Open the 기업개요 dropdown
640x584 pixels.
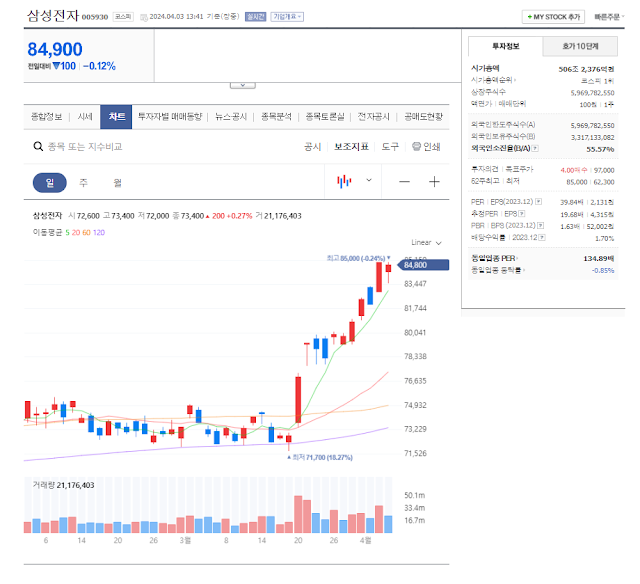pos(287,17)
